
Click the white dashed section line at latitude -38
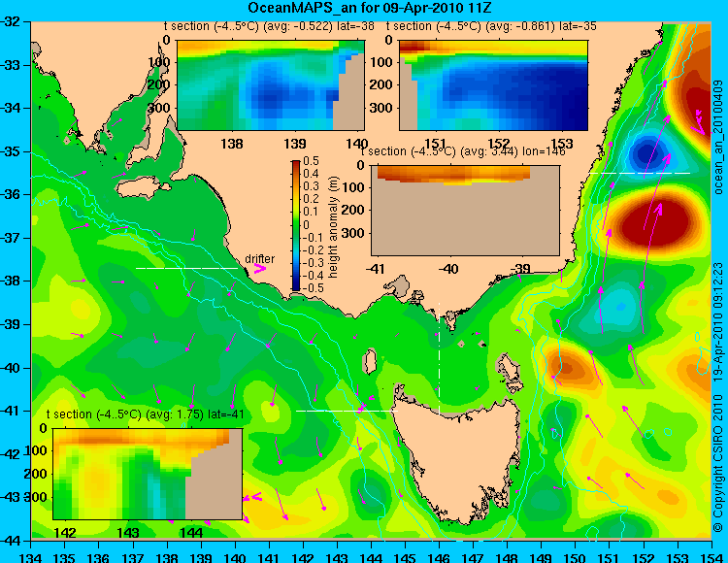tap(186, 268)
